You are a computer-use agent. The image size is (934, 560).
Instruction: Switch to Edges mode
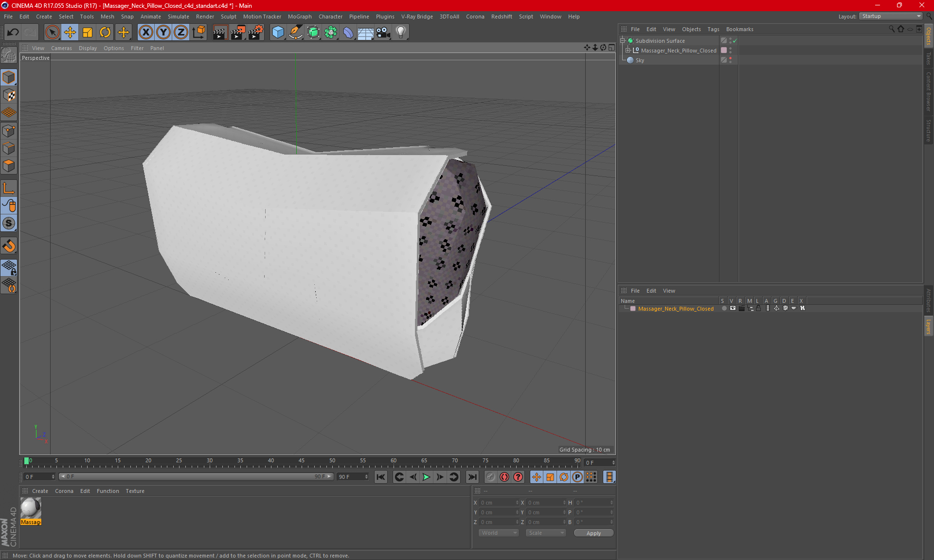click(9, 148)
